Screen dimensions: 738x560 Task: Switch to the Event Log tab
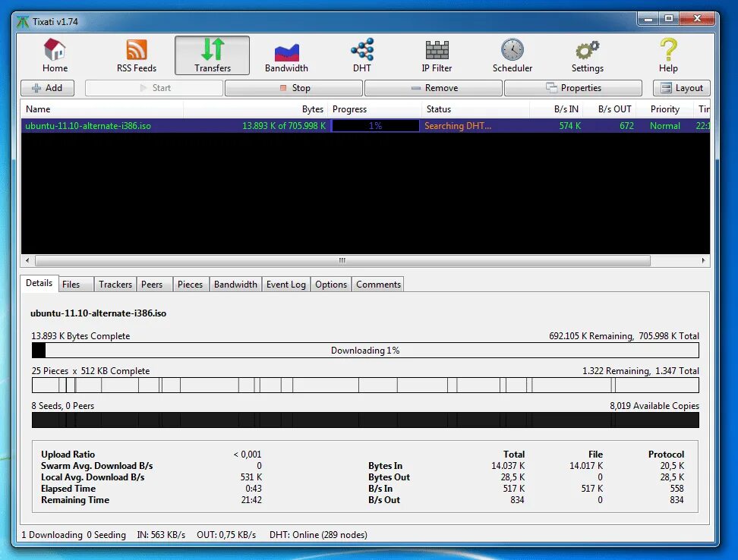[x=285, y=285]
